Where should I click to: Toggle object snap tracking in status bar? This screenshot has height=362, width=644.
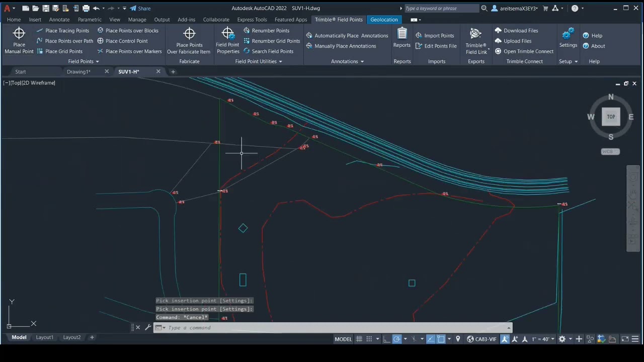[x=431, y=339]
